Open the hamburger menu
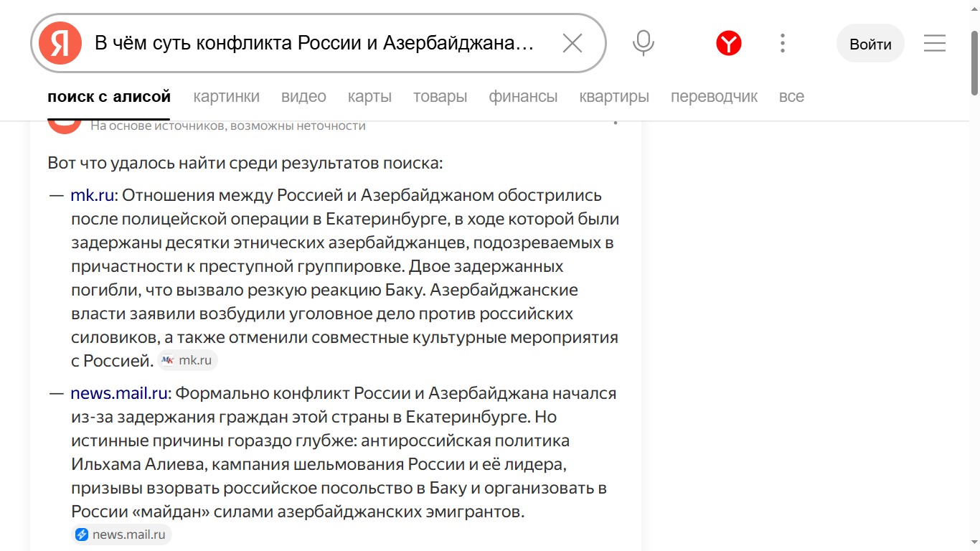This screenshot has width=980, height=551. [934, 44]
